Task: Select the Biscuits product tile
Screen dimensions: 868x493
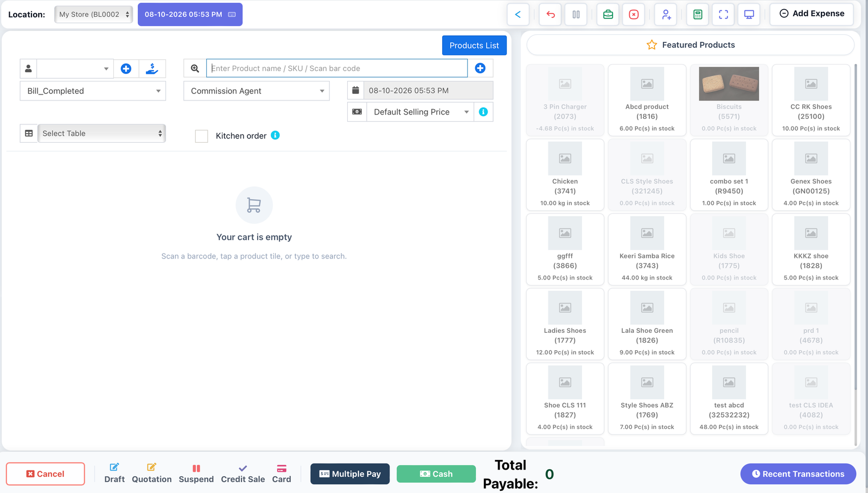Action: pos(729,100)
